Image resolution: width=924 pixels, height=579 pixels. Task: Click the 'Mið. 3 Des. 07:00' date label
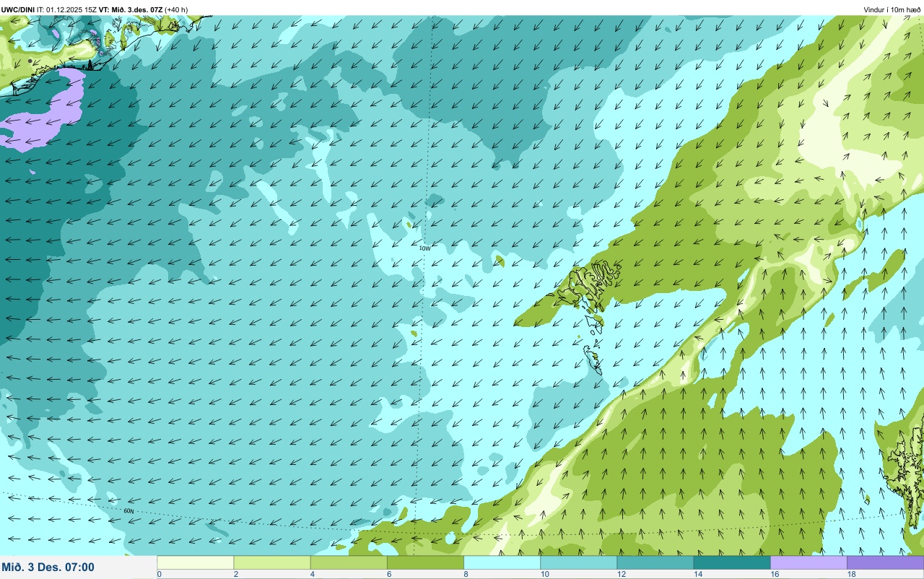tap(48, 567)
